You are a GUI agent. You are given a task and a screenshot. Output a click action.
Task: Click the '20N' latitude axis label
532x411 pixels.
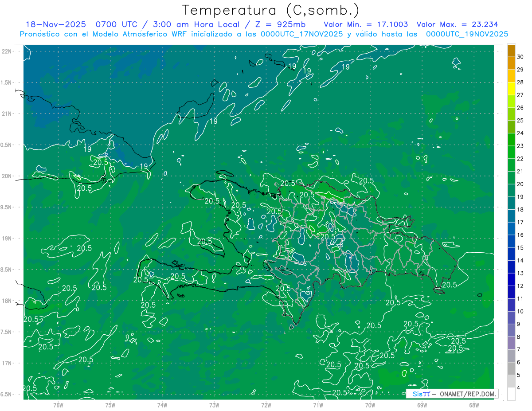click(x=7, y=176)
